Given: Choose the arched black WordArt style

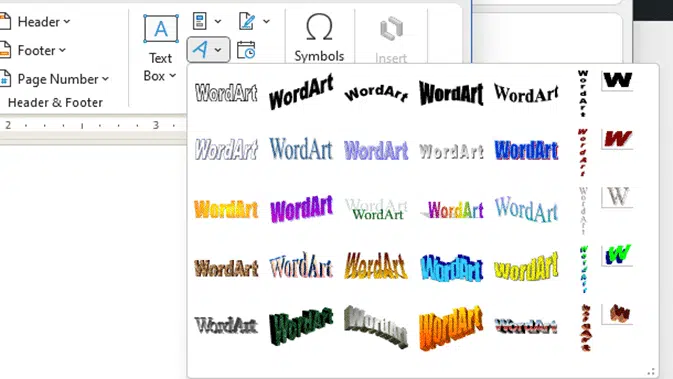Looking at the screenshot, I should click(376, 93).
